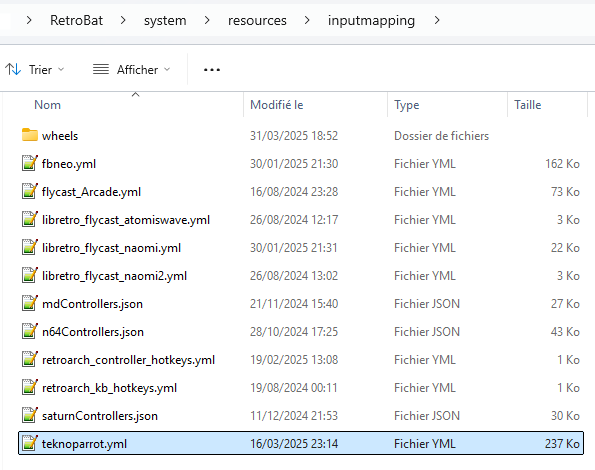The height and width of the screenshot is (470, 595).
Task: Sort by the Modifié le column header
Action: (x=277, y=105)
